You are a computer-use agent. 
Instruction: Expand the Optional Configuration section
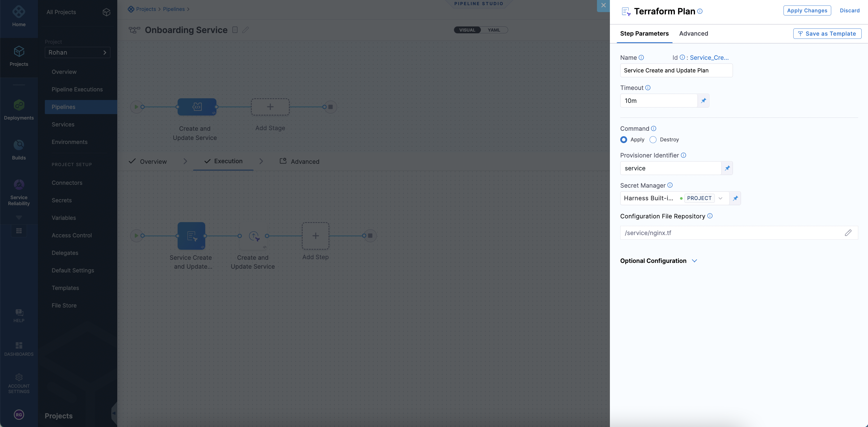pyautogui.click(x=659, y=261)
